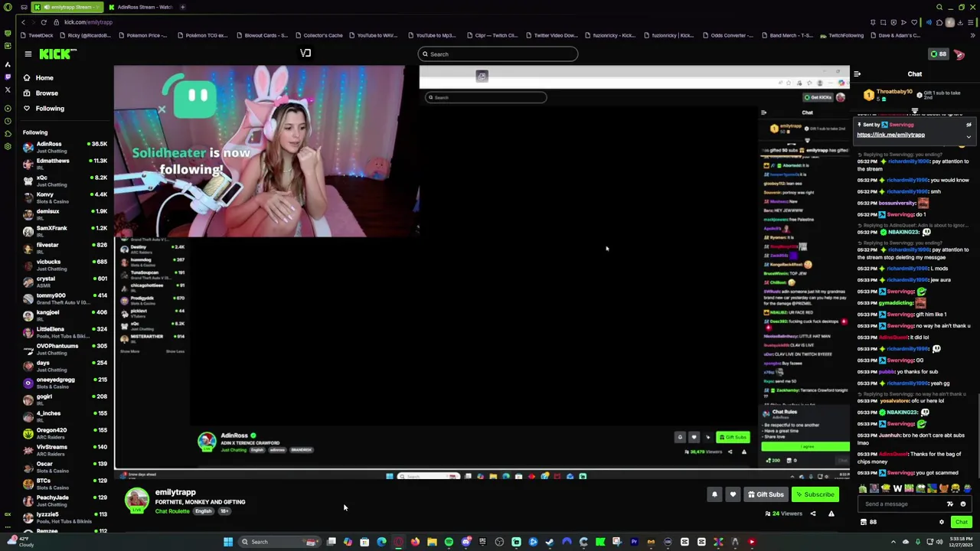Screen dimensions: 980x551
Task: Open Konvy channel in sidebar
Action: click(65, 197)
